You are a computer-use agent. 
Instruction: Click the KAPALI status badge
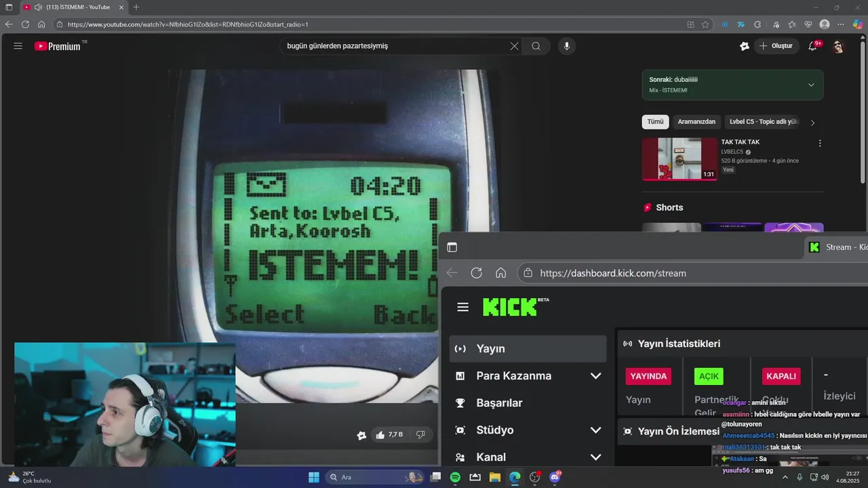point(781,376)
